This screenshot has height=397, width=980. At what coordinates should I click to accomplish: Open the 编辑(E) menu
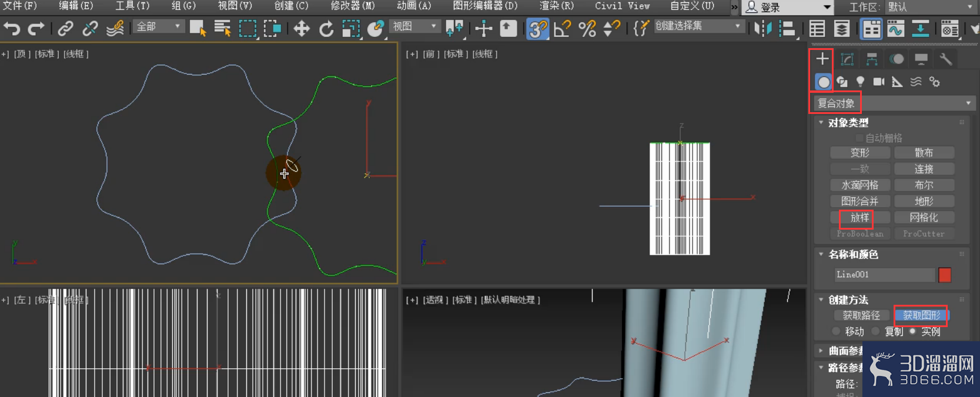[x=76, y=6]
